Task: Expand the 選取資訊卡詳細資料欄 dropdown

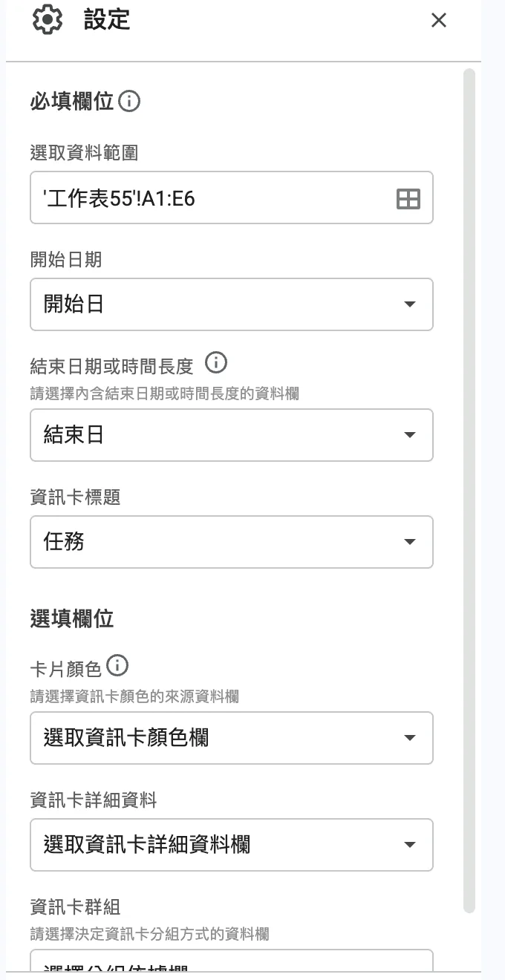Action: click(232, 845)
